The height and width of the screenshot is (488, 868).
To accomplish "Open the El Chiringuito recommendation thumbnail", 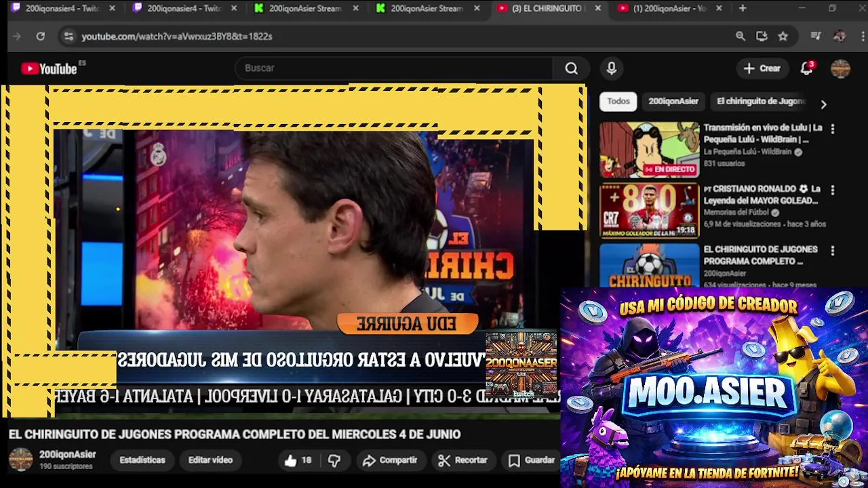I will 649,265.
